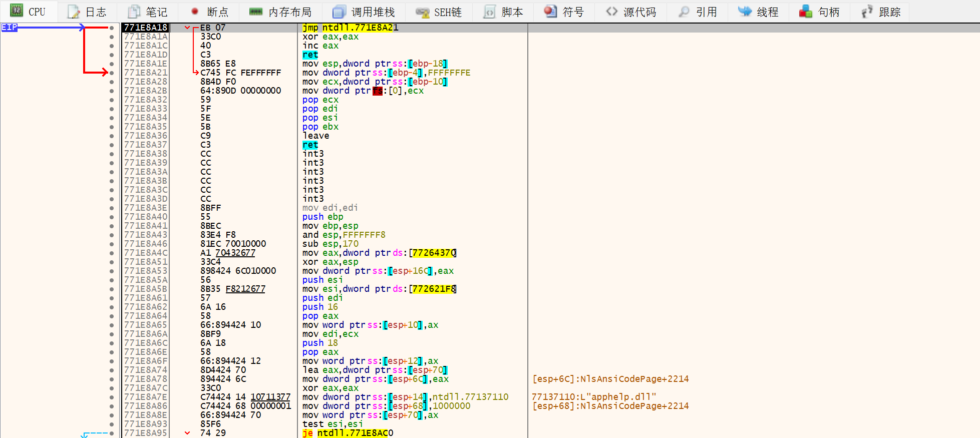Toggle breakpoint dot at address 771E8A18
The image size is (980, 438).
[x=112, y=28]
